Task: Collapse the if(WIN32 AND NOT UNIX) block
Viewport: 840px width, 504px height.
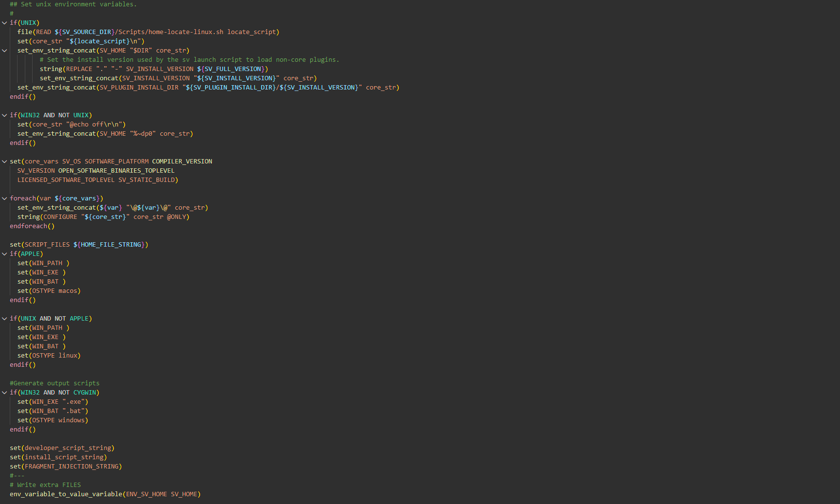Action: (4, 115)
